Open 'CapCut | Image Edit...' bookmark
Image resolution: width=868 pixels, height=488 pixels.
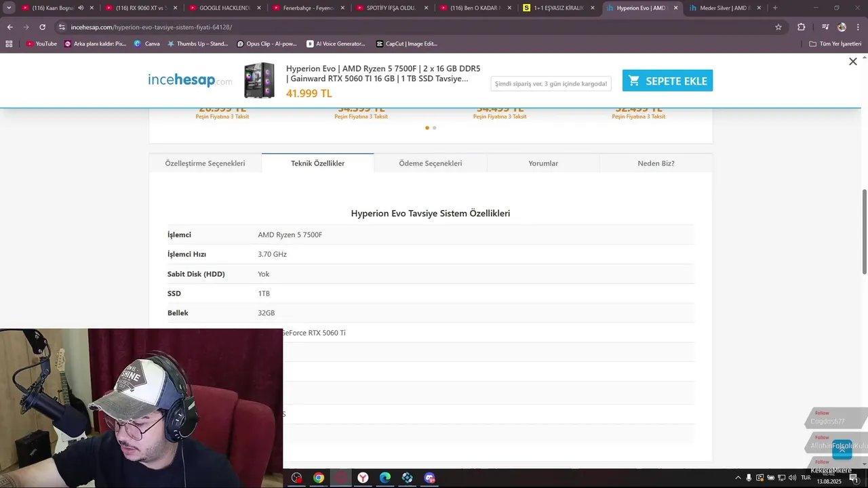click(x=407, y=43)
